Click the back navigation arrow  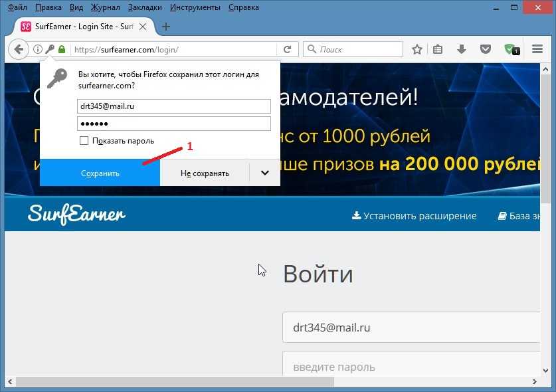pos(19,49)
